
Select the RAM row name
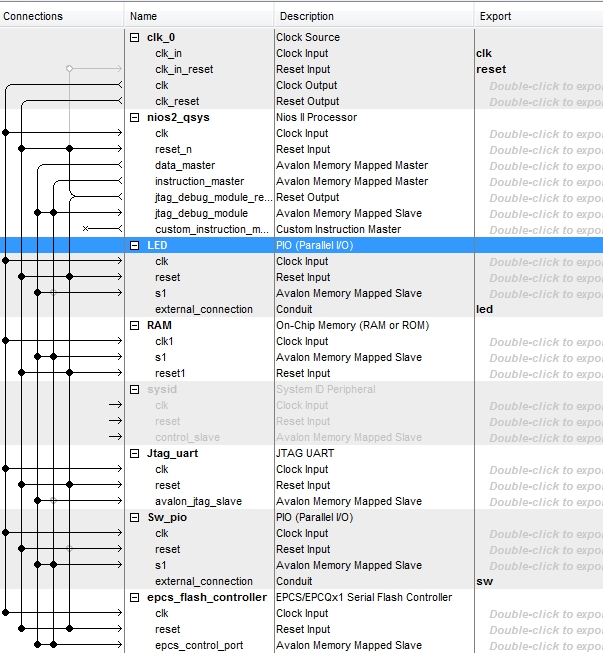click(x=159, y=325)
